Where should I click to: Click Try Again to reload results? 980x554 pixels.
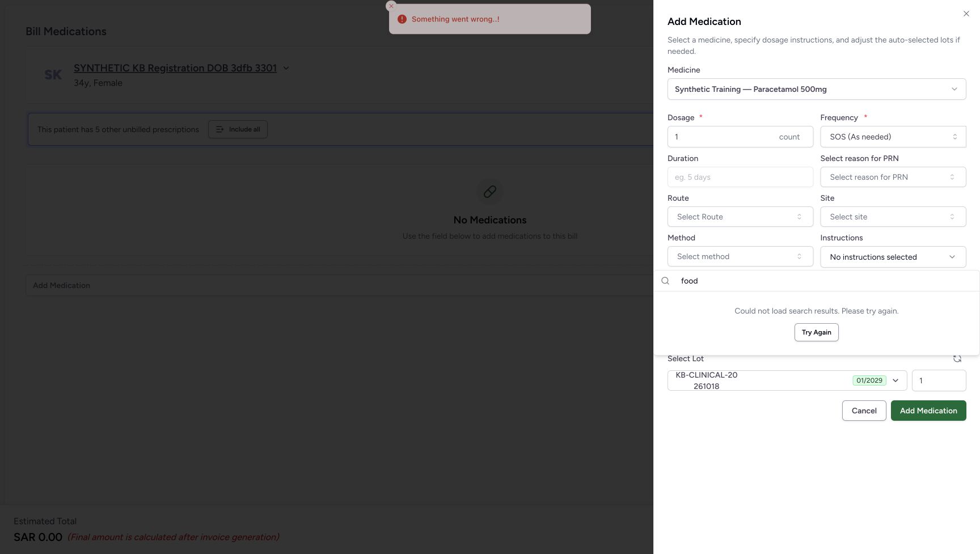[x=817, y=332]
